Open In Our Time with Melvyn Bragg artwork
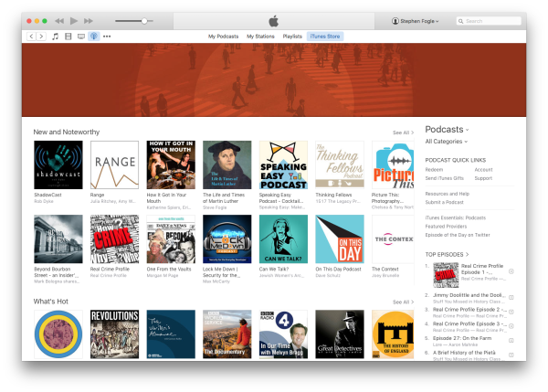This screenshot has height=392, width=548. (x=283, y=334)
